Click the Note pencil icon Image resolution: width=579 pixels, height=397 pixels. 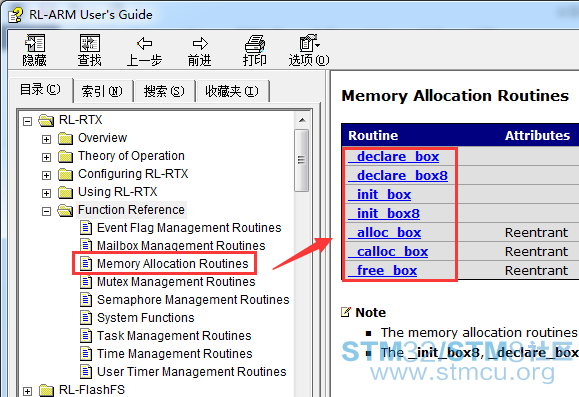(346, 312)
